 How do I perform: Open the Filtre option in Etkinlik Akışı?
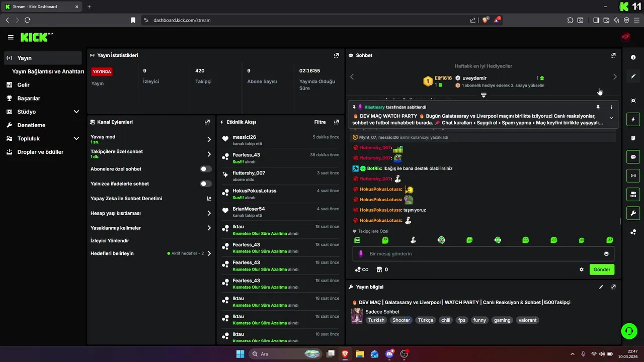(320, 122)
